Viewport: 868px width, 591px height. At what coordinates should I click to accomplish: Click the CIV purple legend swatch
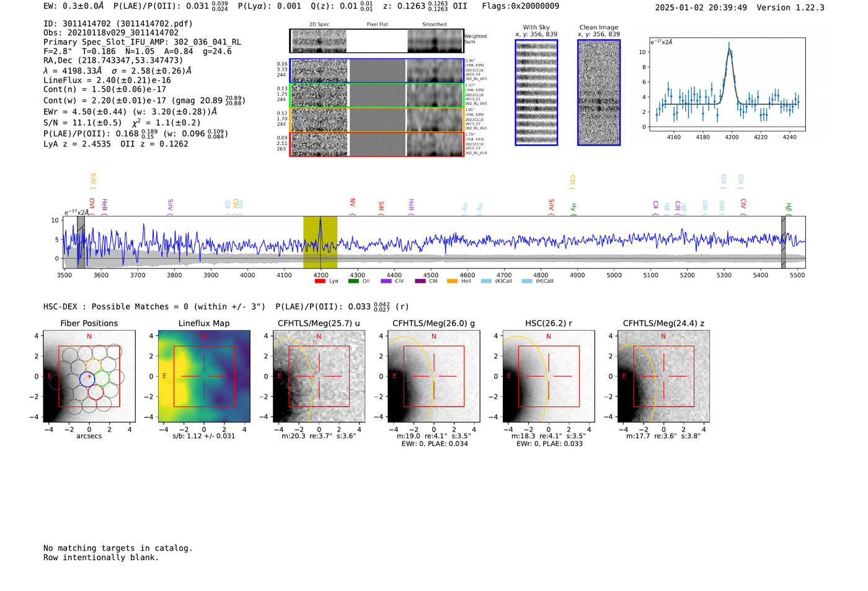pyautogui.click(x=386, y=281)
